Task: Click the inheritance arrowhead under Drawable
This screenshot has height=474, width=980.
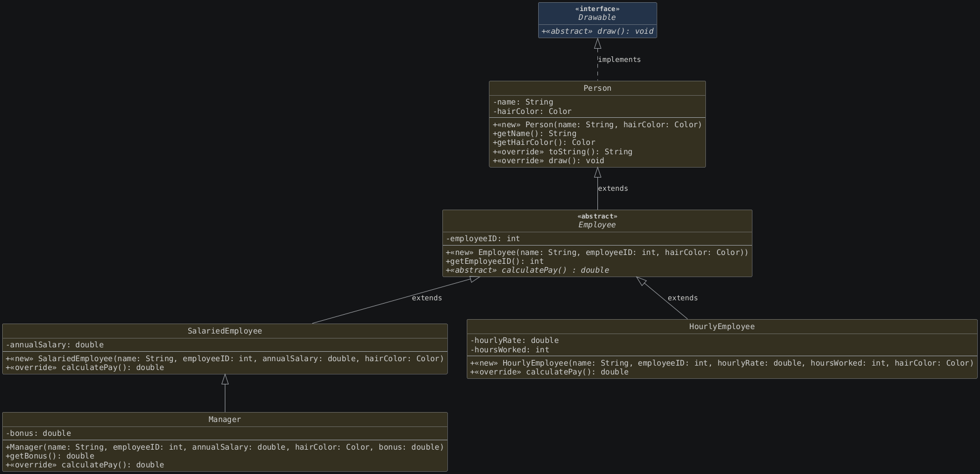Action: [x=597, y=44]
